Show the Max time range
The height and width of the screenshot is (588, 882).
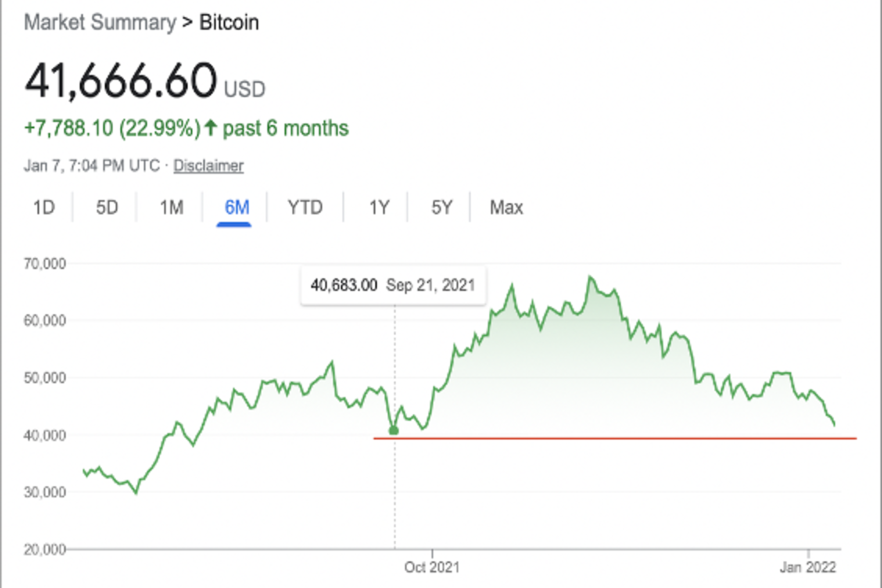pos(506,208)
